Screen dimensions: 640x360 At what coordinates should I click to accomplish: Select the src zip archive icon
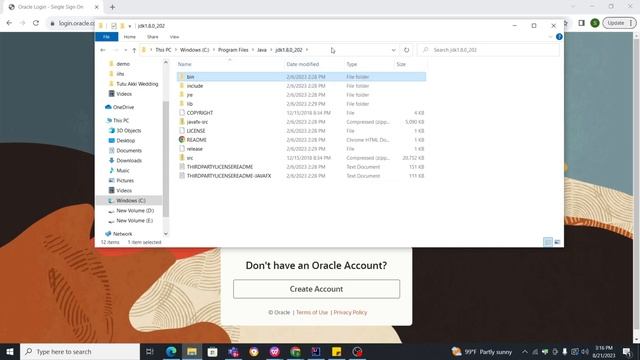[182, 158]
